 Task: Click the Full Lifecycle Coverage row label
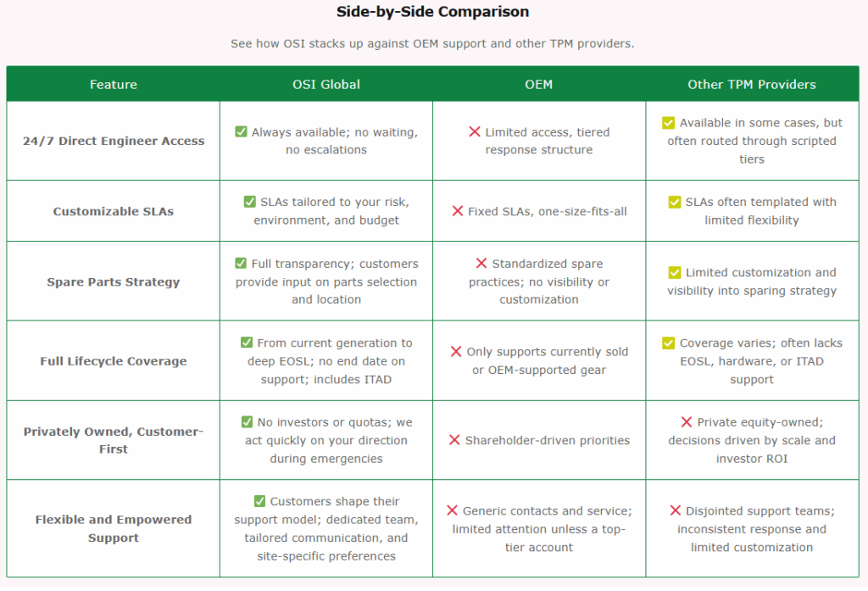114,361
